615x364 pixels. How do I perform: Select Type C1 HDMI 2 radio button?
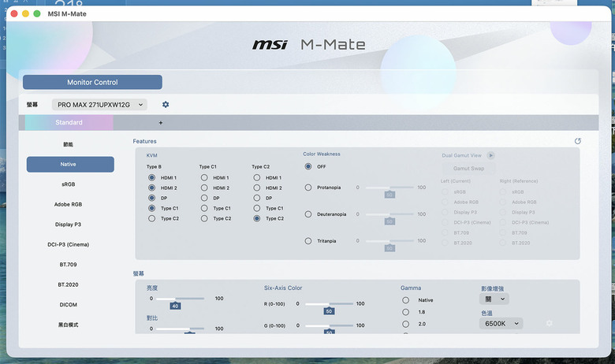[204, 188]
